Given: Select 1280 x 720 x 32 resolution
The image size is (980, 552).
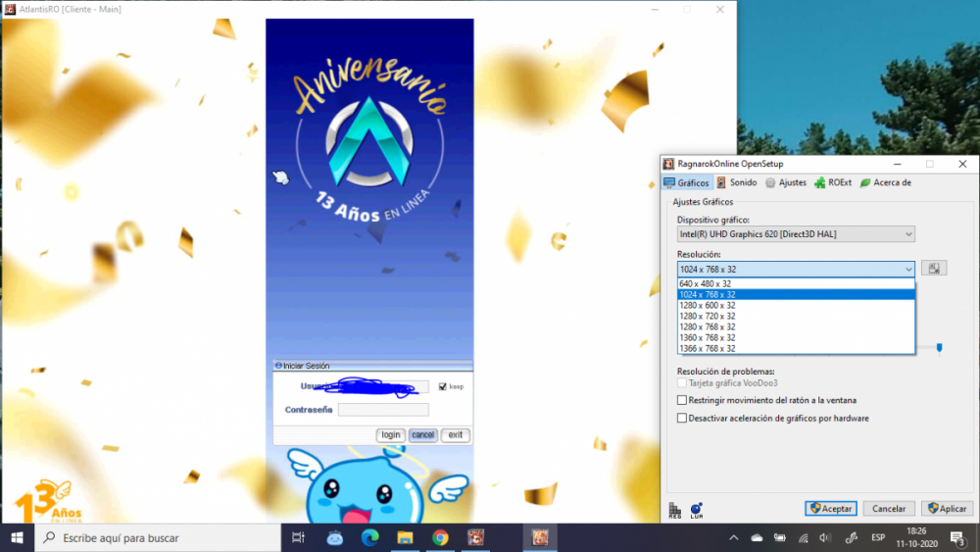Looking at the screenshot, I should (708, 317).
